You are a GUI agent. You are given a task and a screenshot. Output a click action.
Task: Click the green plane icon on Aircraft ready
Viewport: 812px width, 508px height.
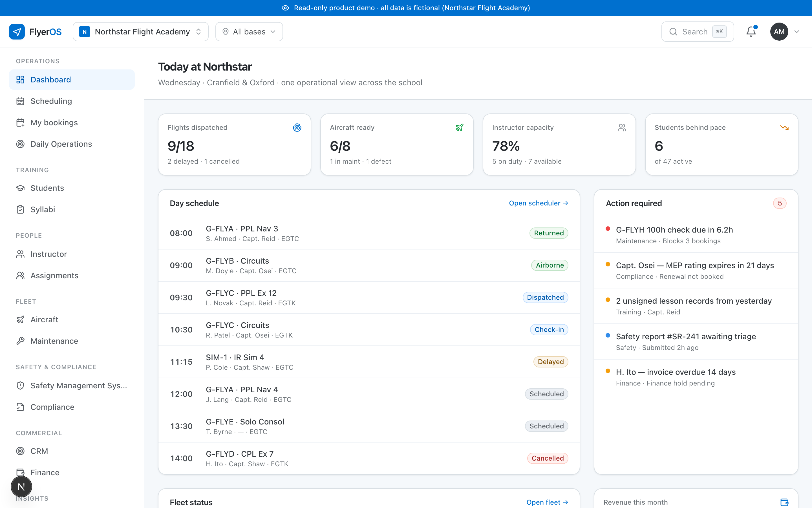point(459,128)
